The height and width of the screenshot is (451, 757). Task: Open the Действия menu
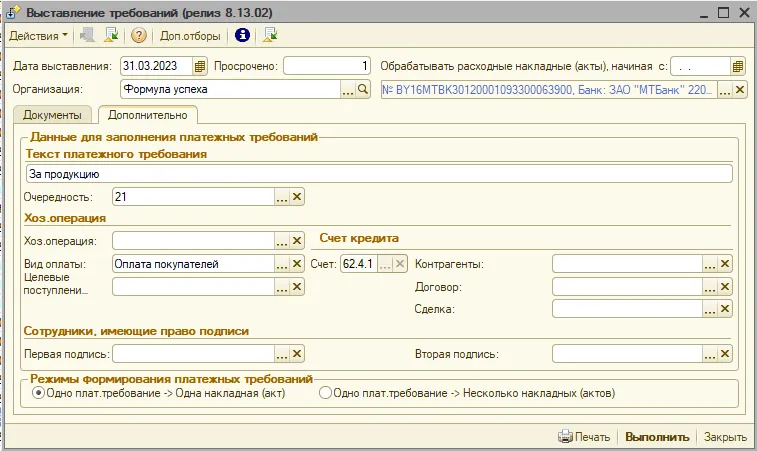(38, 36)
